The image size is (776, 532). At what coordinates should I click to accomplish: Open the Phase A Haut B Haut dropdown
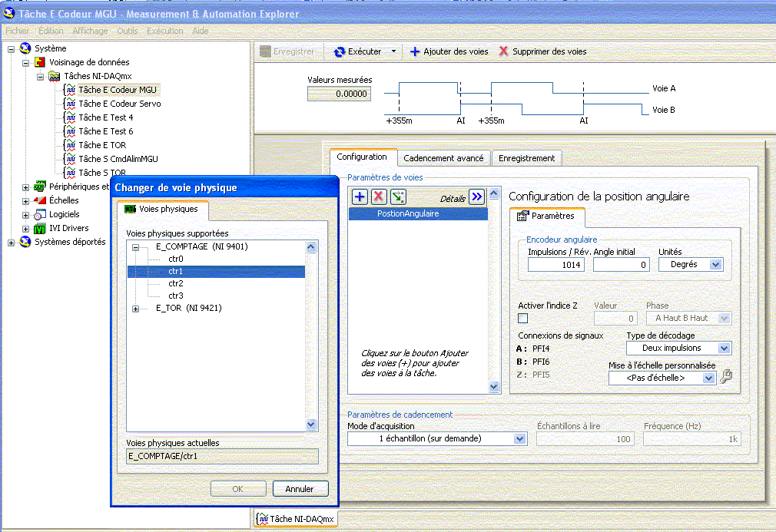[x=724, y=318]
